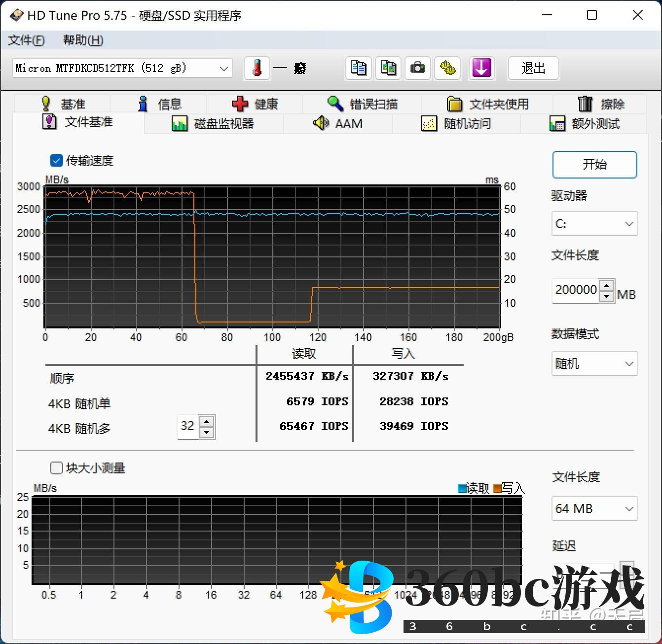Image resolution: width=662 pixels, height=644 pixels.
Task: Click the thermometer temperature icon
Action: [x=257, y=68]
